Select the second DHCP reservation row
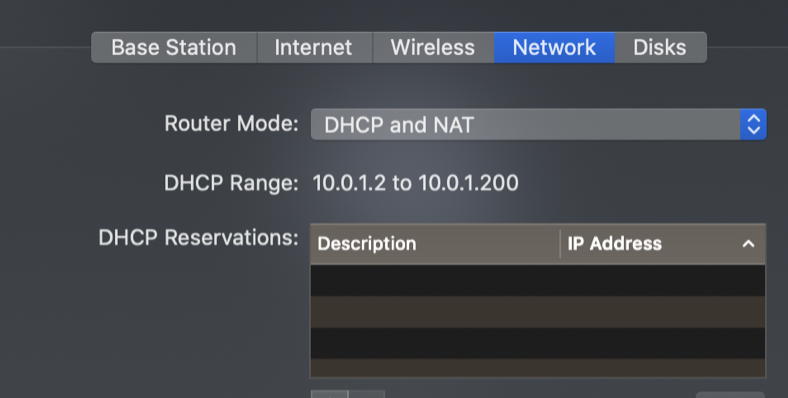 538,312
